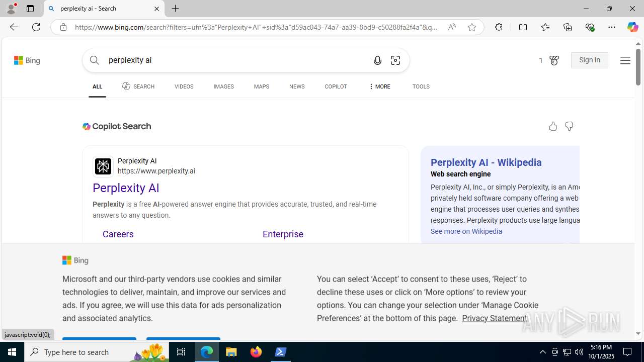Close the perplexity ai tab
The width and height of the screenshot is (644, 362).
tap(156, 9)
